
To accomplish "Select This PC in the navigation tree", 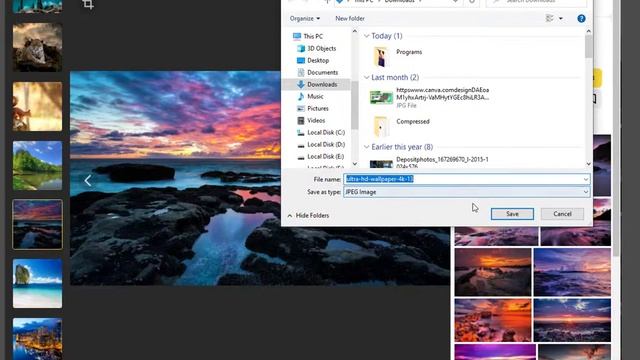I will [x=313, y=36].
